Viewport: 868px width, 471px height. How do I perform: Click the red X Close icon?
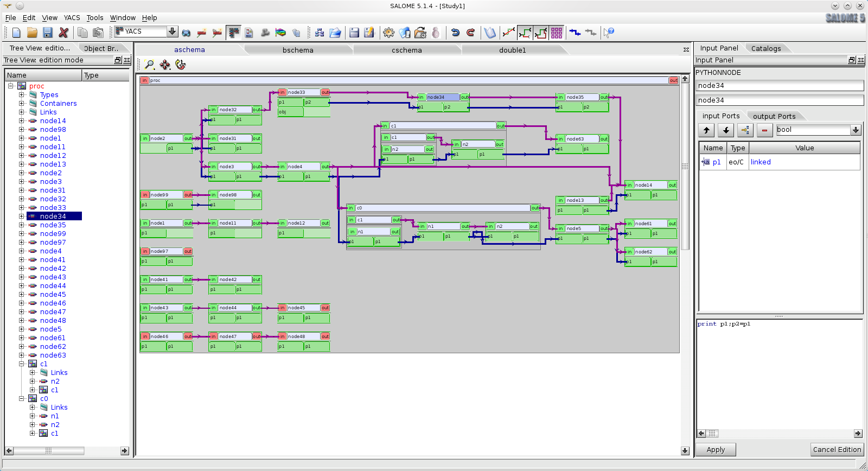[63, 33]
